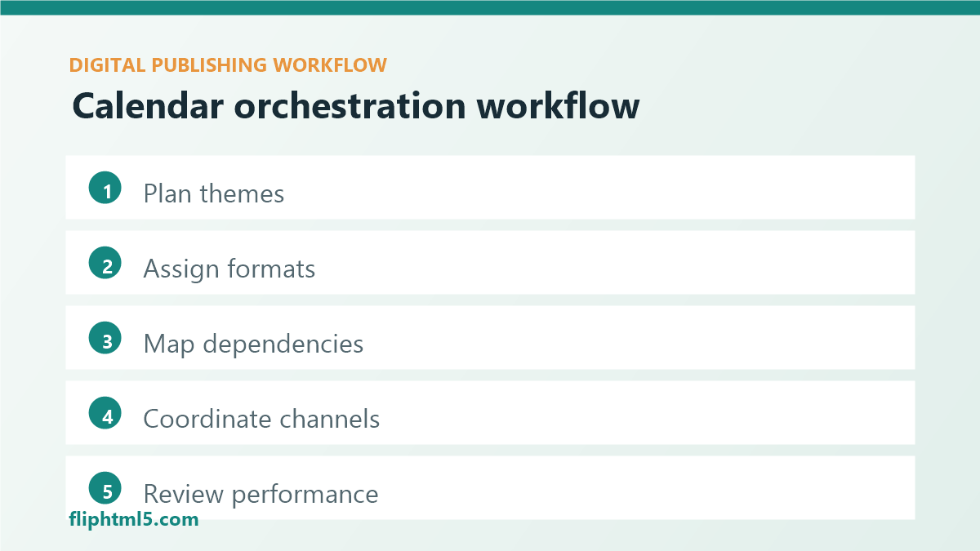Viewport: 980px width, 551px height.
Task: Select the "Review performance" text
Action: pyautogui.click(x=261, y=494)
